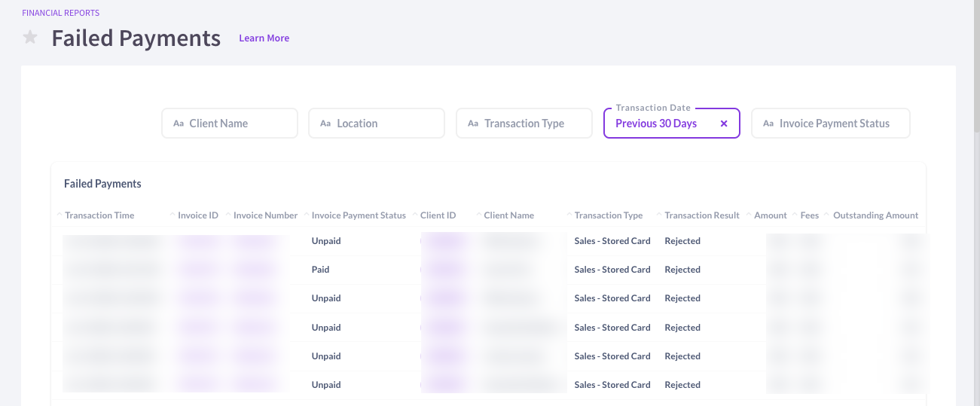Open the Learn More link

pos(264,38)
